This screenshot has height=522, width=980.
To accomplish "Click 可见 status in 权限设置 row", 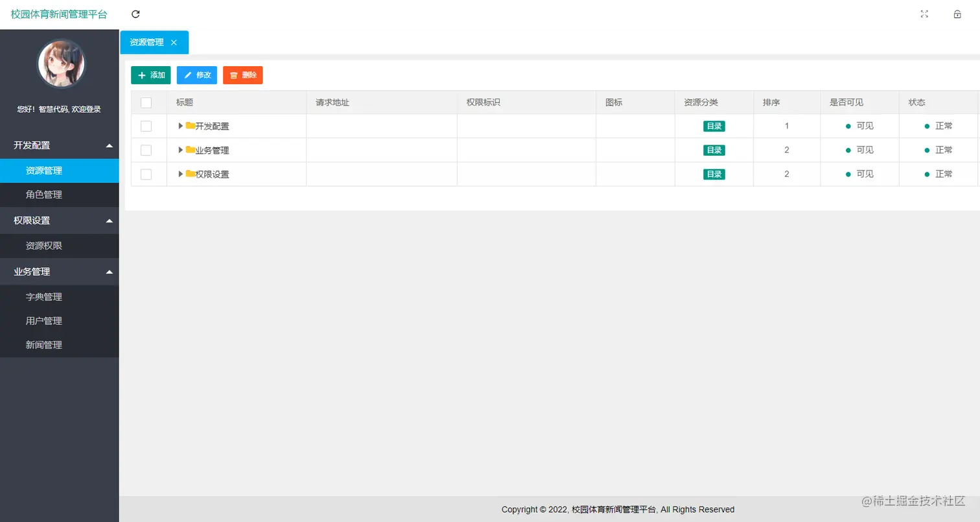I will pos(859,174).
